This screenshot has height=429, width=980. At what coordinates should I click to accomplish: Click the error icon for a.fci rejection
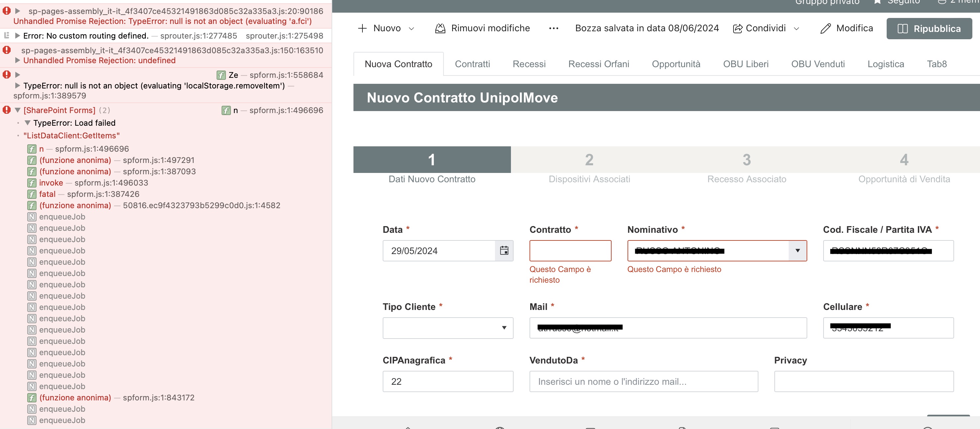click(6, 11)
